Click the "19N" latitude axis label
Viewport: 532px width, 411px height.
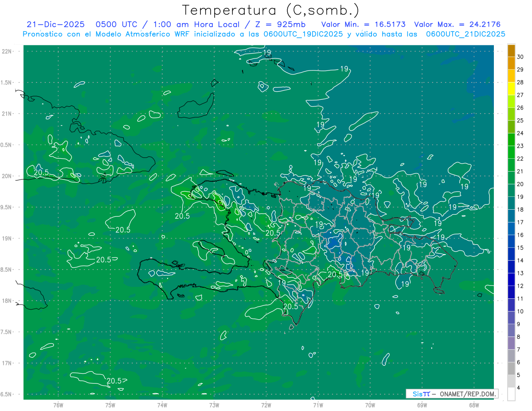tap(8, 239)
